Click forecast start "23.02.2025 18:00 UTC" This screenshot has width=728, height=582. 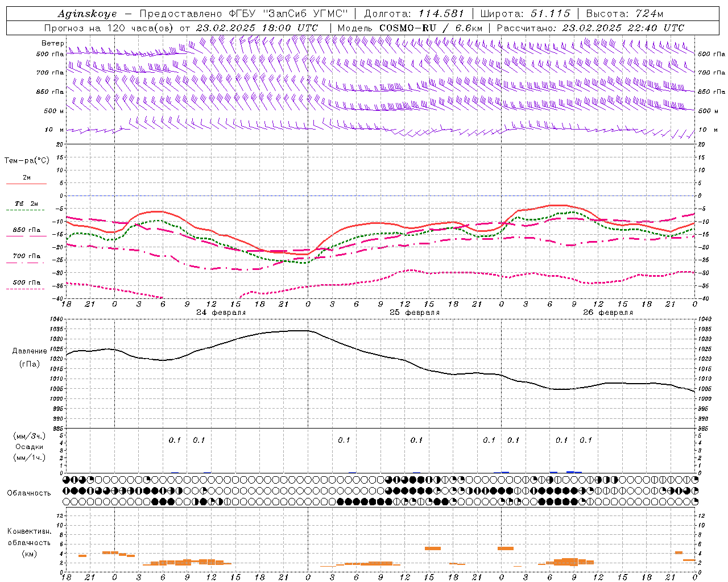257,28
